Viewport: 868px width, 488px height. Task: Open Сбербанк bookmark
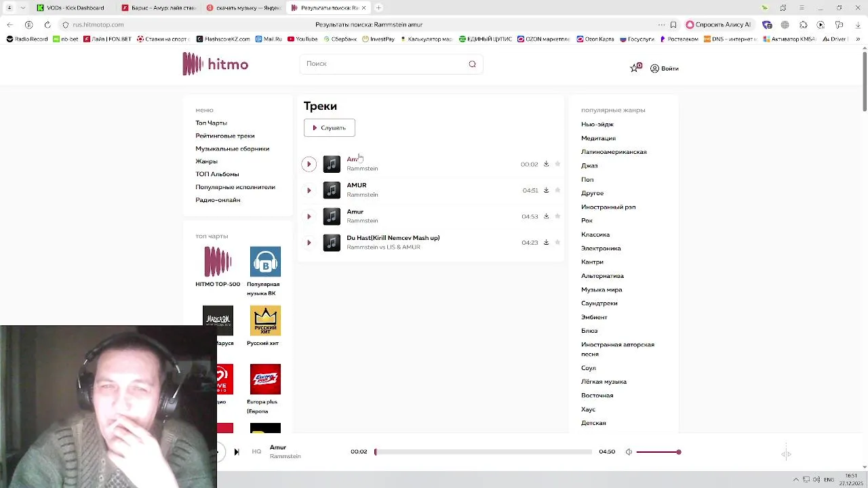pyautogui.click(x=340, y=39)
